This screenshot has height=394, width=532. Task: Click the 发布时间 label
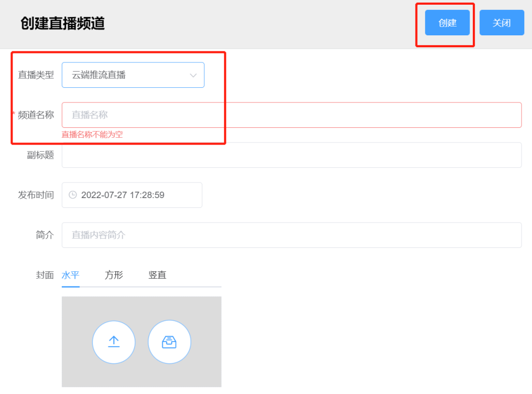tap(36, 195)
